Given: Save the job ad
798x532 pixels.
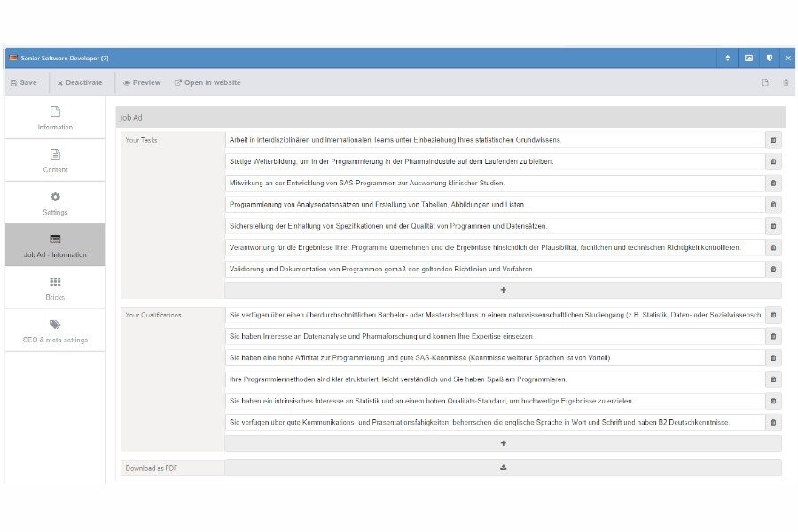Looking at the screenshot, I should [x=23, y=82].
